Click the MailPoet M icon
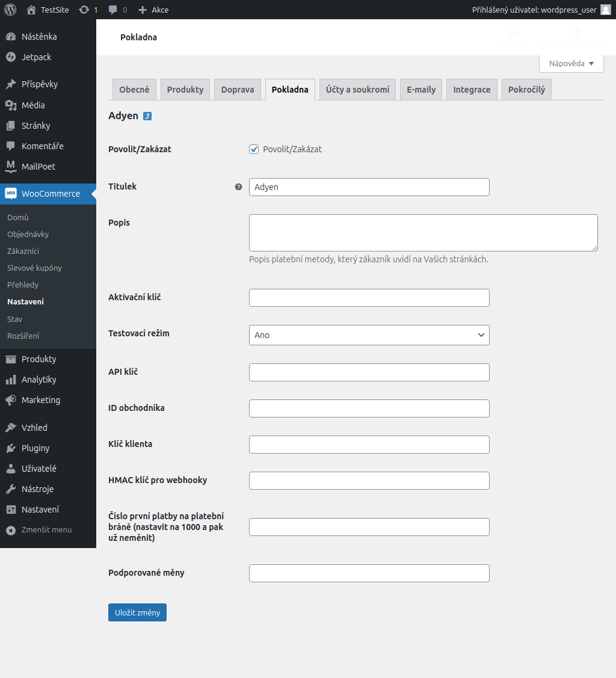This screenshot has width=616, height=678. coord(11,167)
